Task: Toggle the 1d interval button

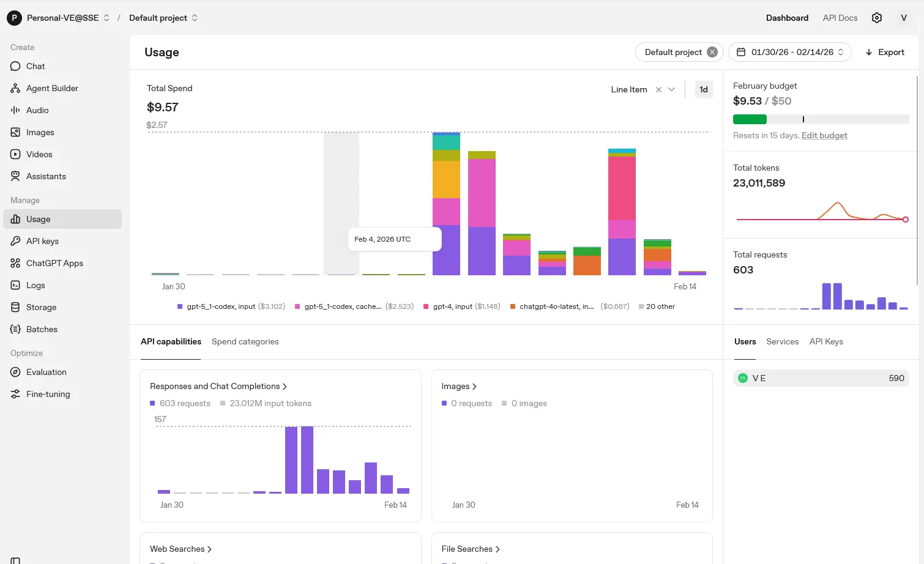Action: [704, 89]
